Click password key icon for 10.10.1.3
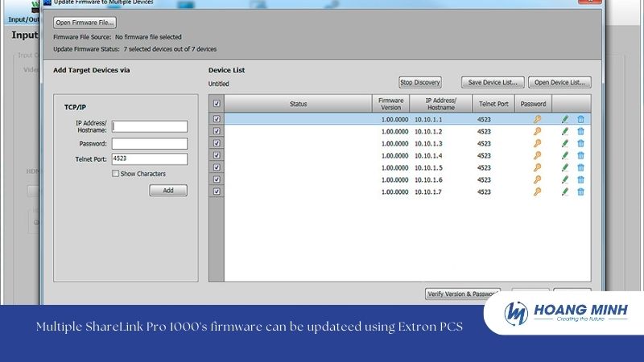 tap(537, 143)
